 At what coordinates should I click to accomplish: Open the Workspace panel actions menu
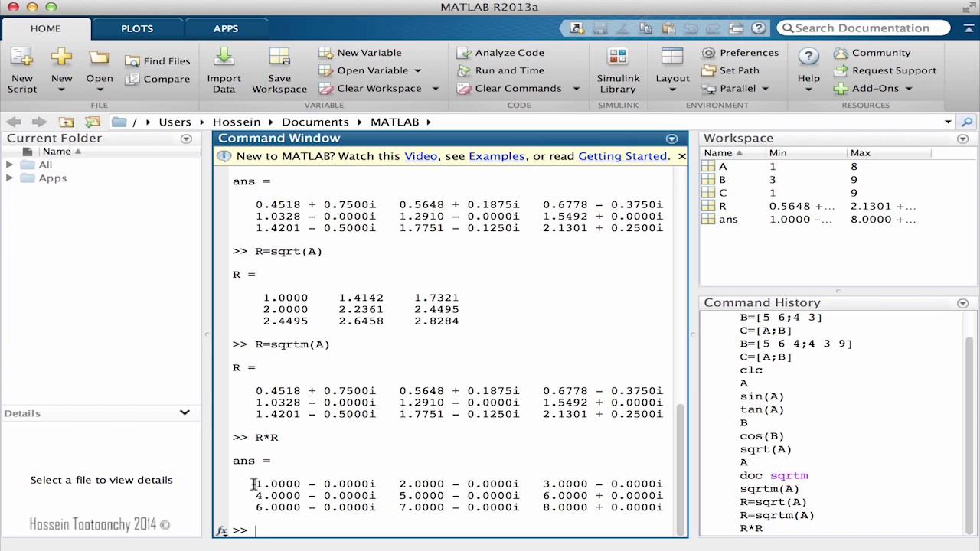[x=962, y=139]
